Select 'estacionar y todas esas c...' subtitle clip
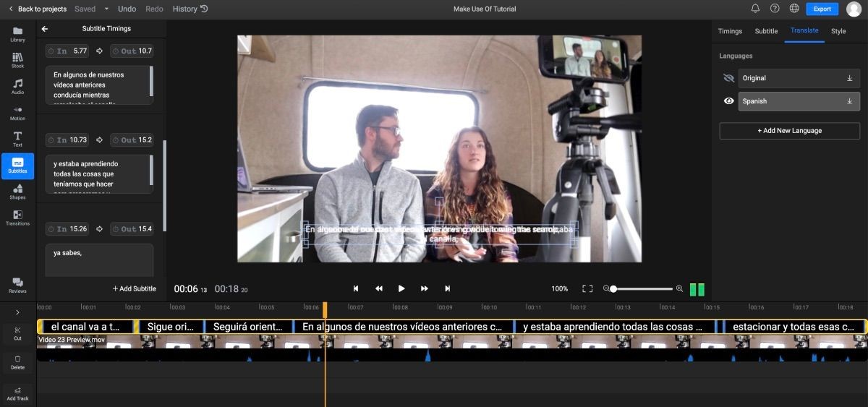868x407 pixels. pos(792,327)
